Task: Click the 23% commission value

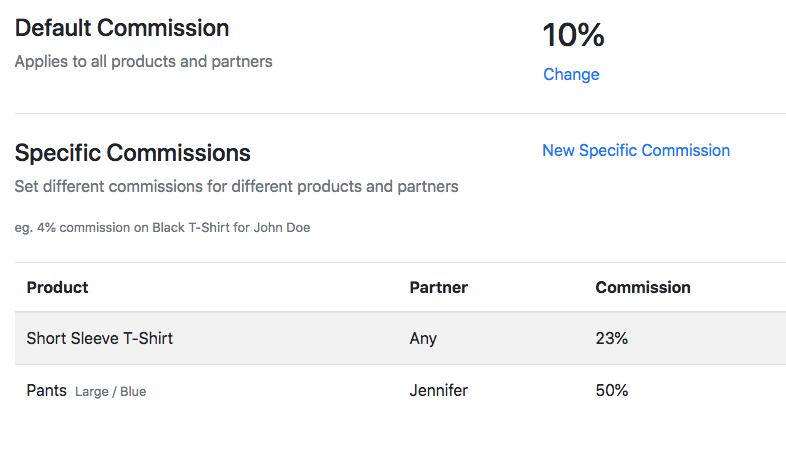Action: click(x=611, y=339)
